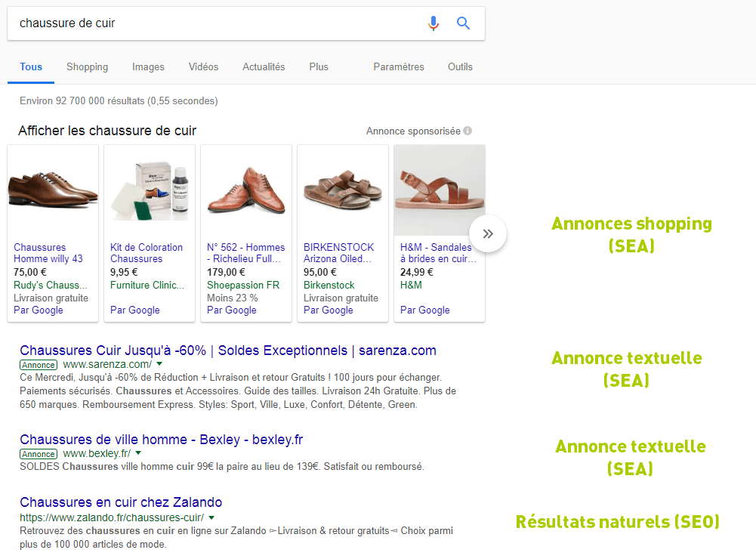Open BIRKENSTOCK Arizona Oiled product link
756x559 pixels.
pyautogui.click(x=338, y=253)
